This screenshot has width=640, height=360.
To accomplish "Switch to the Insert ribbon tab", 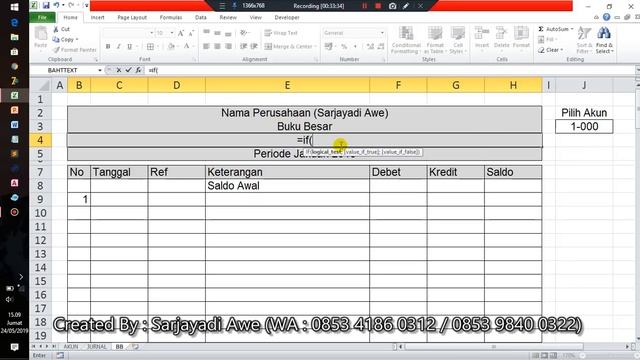I will [97, 18].
